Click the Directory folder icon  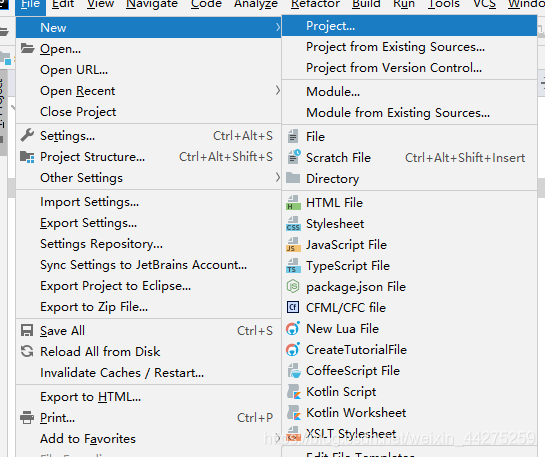tap(293, 178)
